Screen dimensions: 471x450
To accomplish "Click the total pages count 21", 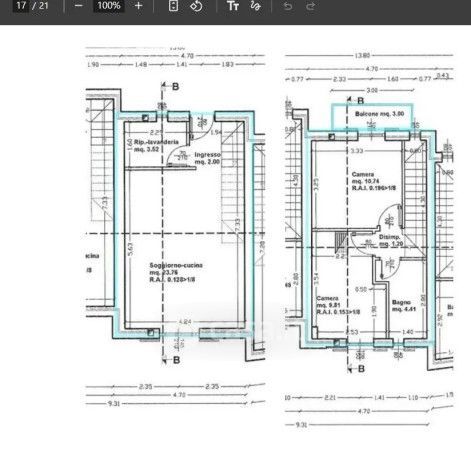I will click(44, 6).
